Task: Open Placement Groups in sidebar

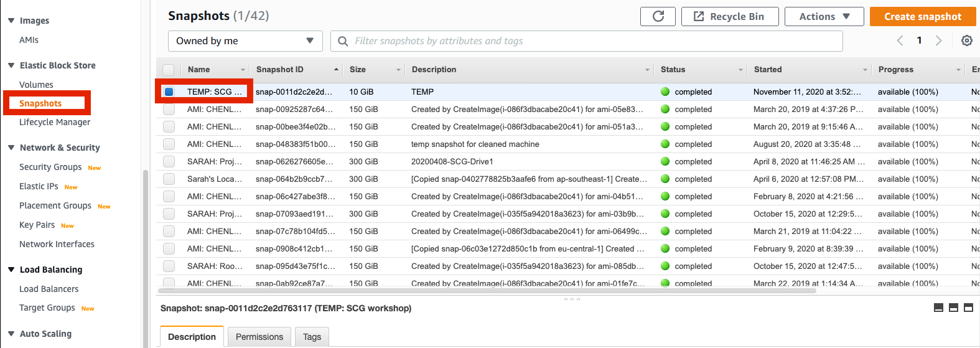Action: (55, 205)
